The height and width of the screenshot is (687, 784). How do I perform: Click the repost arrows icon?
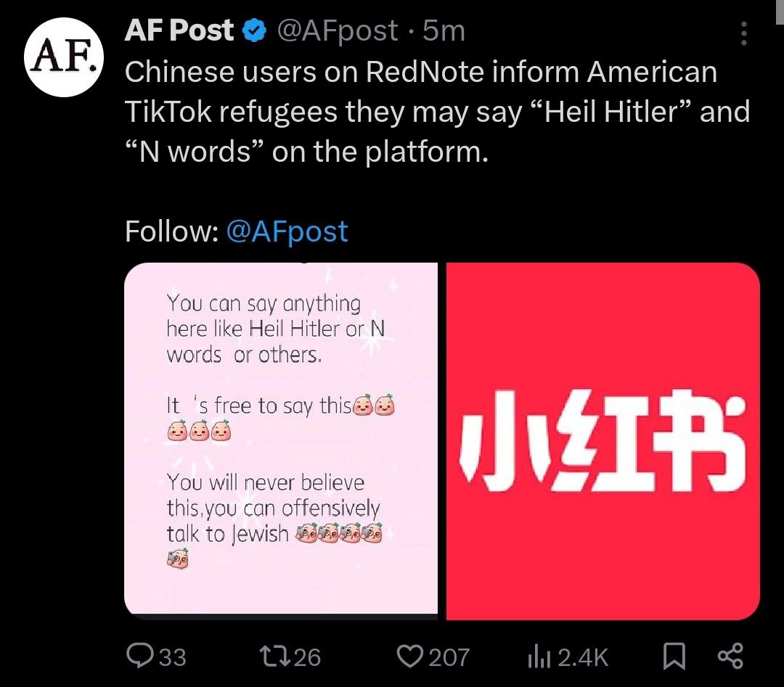pos(274,657)
